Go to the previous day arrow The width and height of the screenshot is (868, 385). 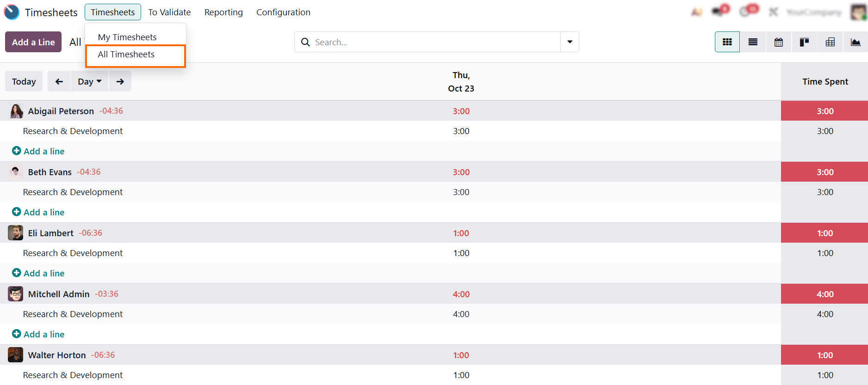coord(59,81)
